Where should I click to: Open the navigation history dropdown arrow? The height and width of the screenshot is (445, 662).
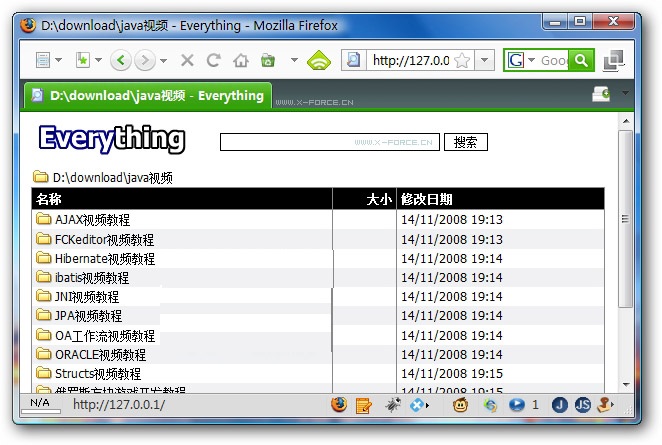pos(164,60)
